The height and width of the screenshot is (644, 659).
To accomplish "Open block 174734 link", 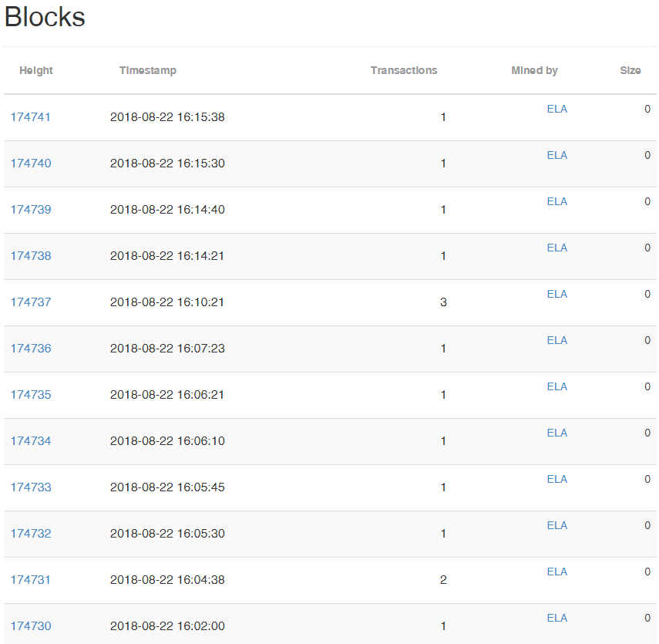I will [31, 441].
